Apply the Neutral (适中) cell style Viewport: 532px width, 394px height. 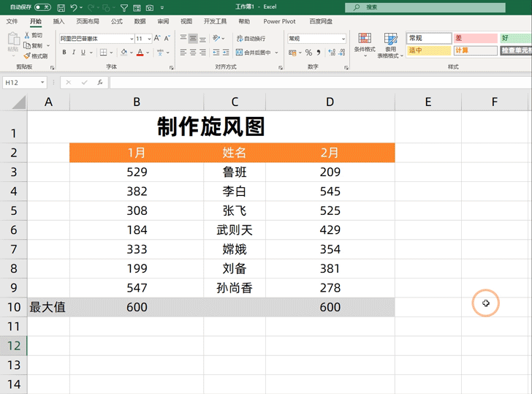pyautogui.click(x=428, y=50)
